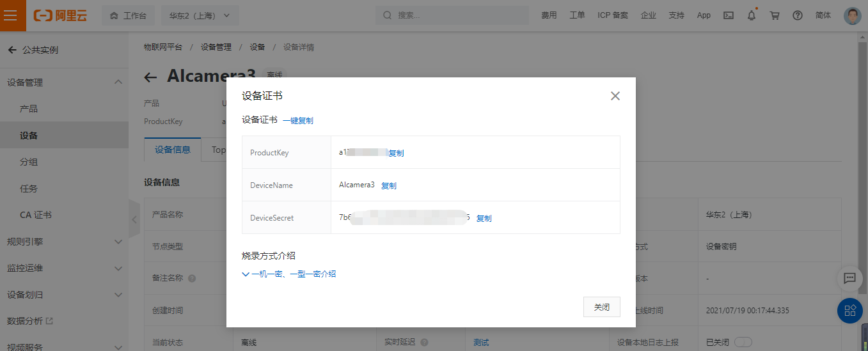The image size is (868, 351).
Task: Open the Cloud Shell terminal icon
Action: (728, 15)
